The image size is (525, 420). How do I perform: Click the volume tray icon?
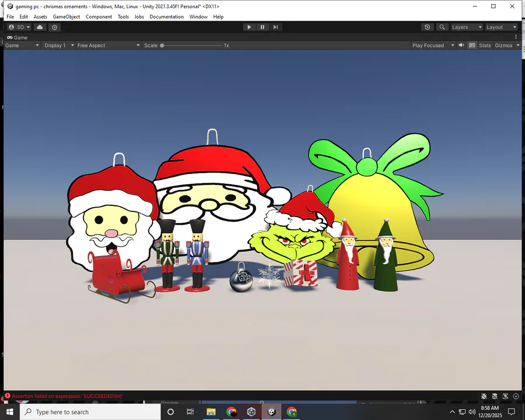472,412
